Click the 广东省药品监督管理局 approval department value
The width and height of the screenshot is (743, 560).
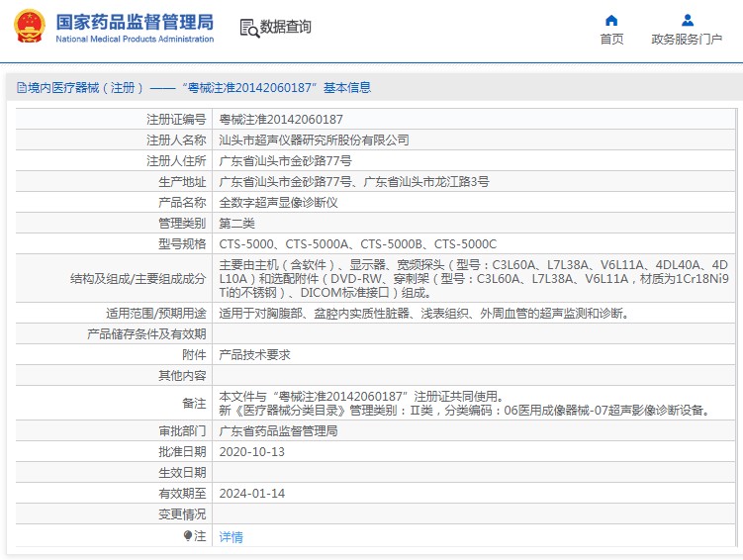click(278, 431)
